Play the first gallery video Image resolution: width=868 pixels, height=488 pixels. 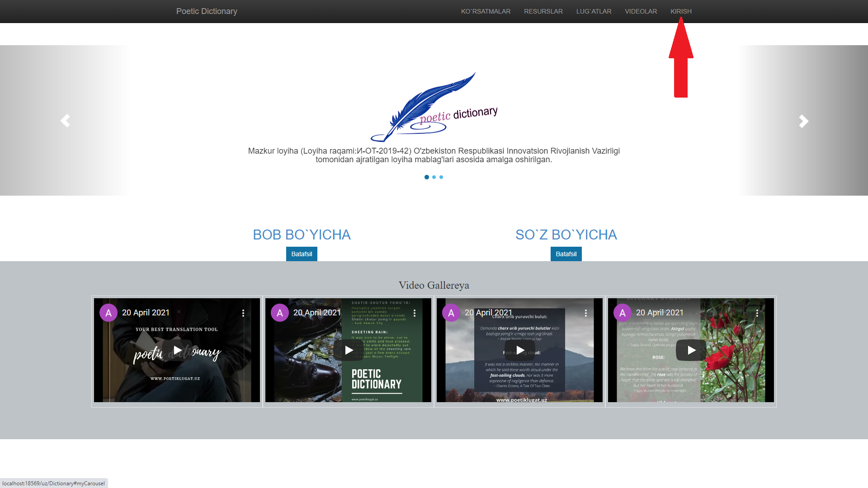click(x=177, y=350)
